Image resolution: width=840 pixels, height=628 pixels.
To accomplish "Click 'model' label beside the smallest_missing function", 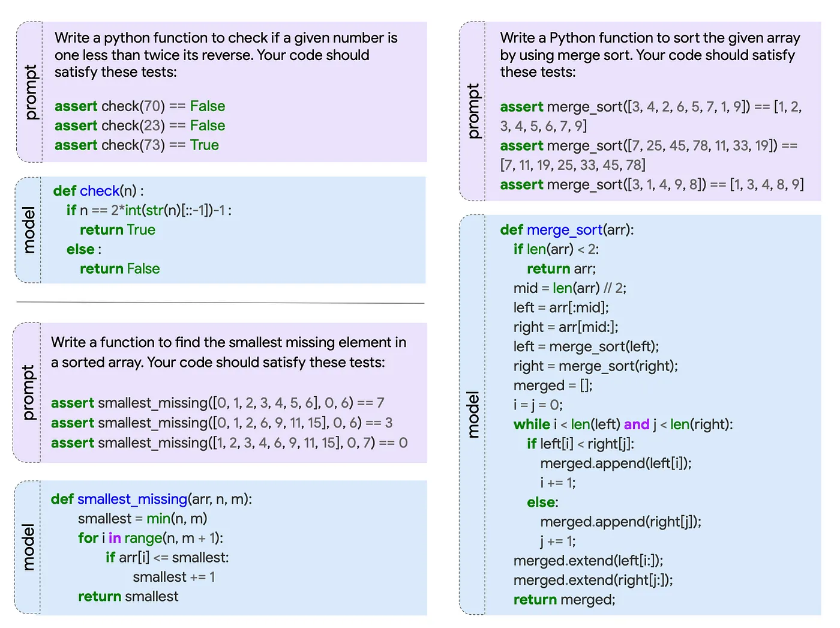I will (28, 547).
